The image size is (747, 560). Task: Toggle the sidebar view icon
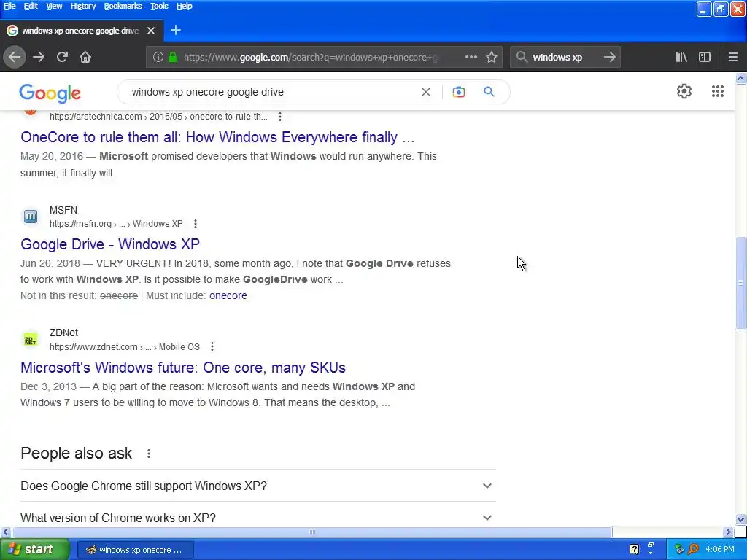tap(704, 57)
